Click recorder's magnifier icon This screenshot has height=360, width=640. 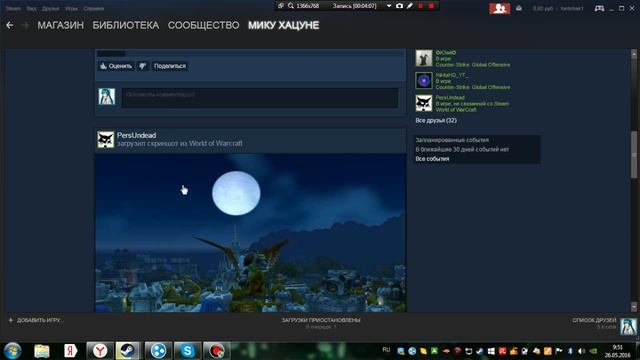(x=291, y=6)
